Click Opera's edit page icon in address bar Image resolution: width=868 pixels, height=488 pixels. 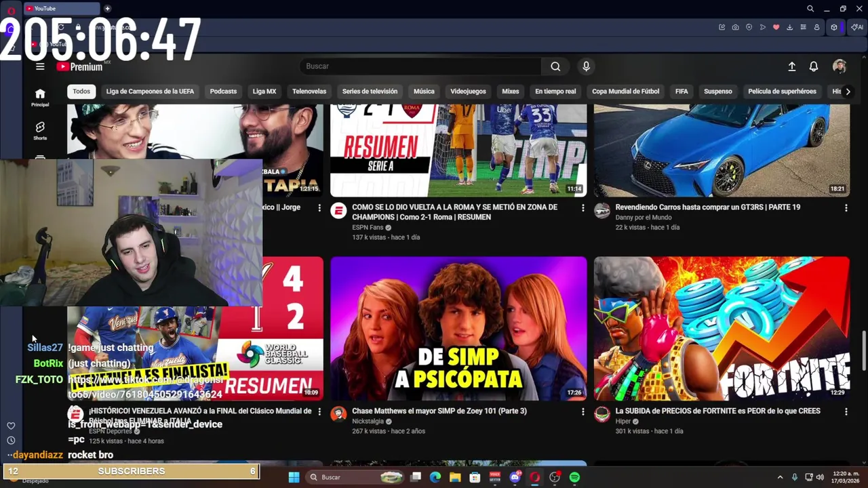[x=722, y=27]
